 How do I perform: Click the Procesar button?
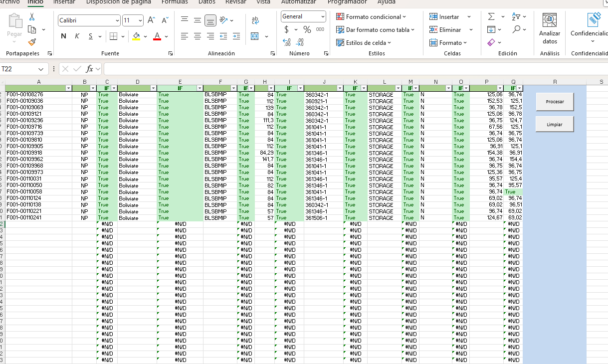point(555,101)
